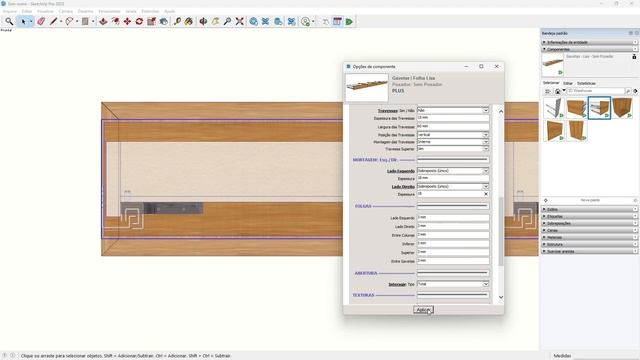The height and width of the screenshot is (360, 640).
Task: Expand the Etiquetas tray panel
Action: click(x=590, y=216)
